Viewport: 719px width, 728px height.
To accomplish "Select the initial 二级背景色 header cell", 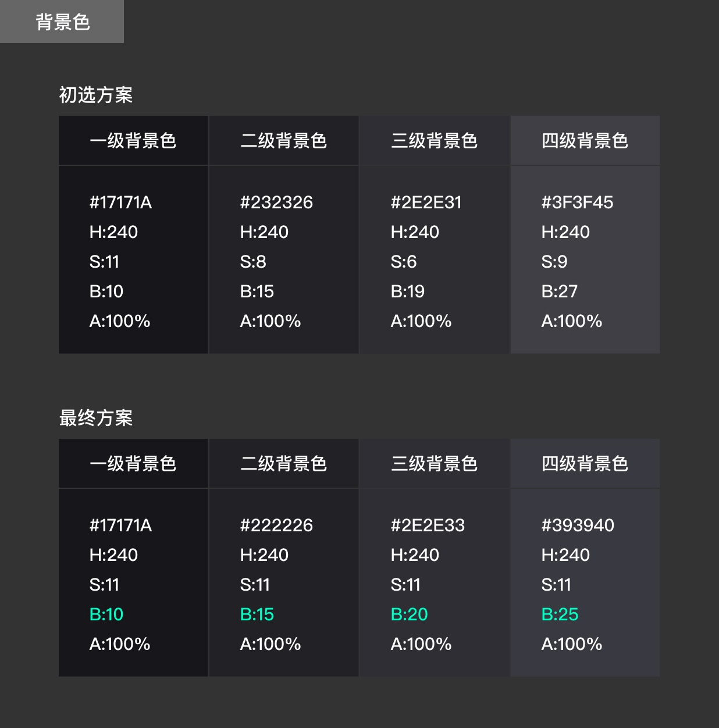I will point(284,141).
